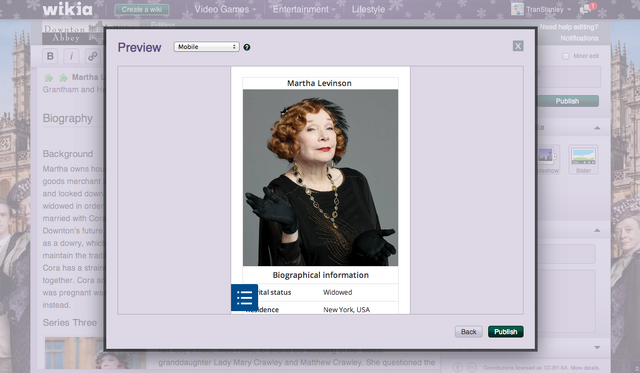Click the Series Three heading

(x=70, y=322)
